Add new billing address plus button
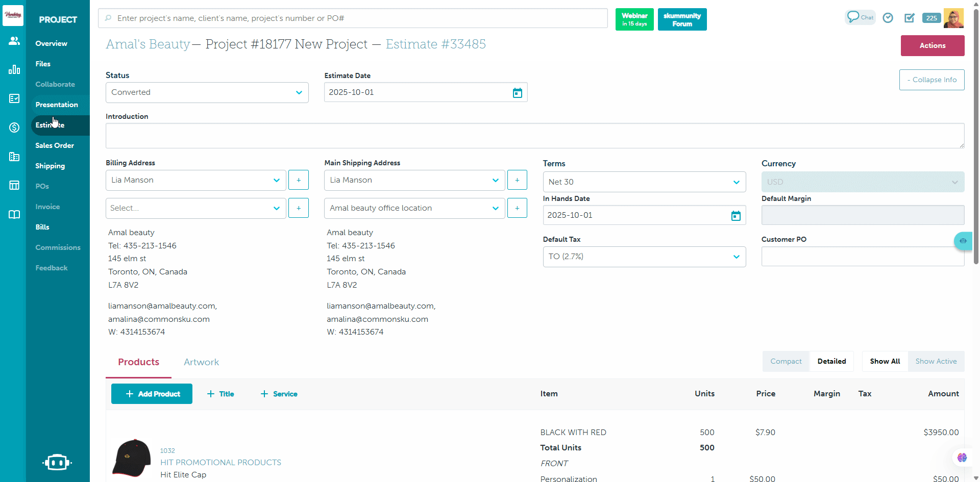 [299, 180]
